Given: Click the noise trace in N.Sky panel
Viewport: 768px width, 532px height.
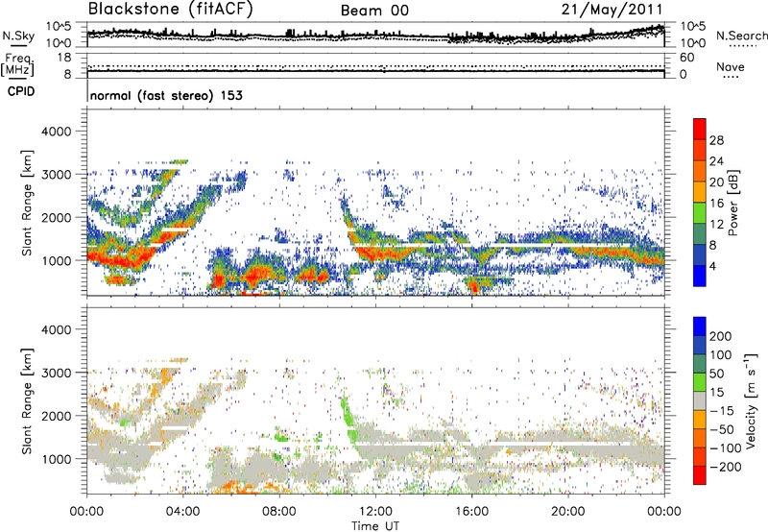Looking at the screenshot, I should pos(375,36).
